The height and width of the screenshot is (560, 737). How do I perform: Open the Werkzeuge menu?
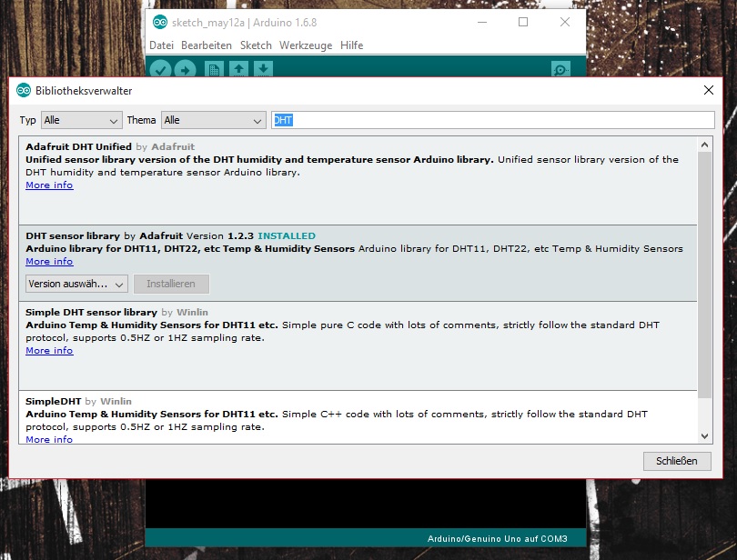tap(306, 45)
